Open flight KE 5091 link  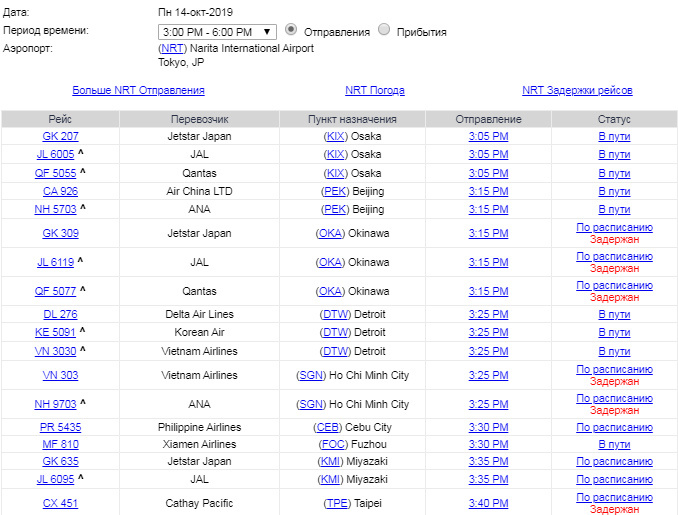55,333
